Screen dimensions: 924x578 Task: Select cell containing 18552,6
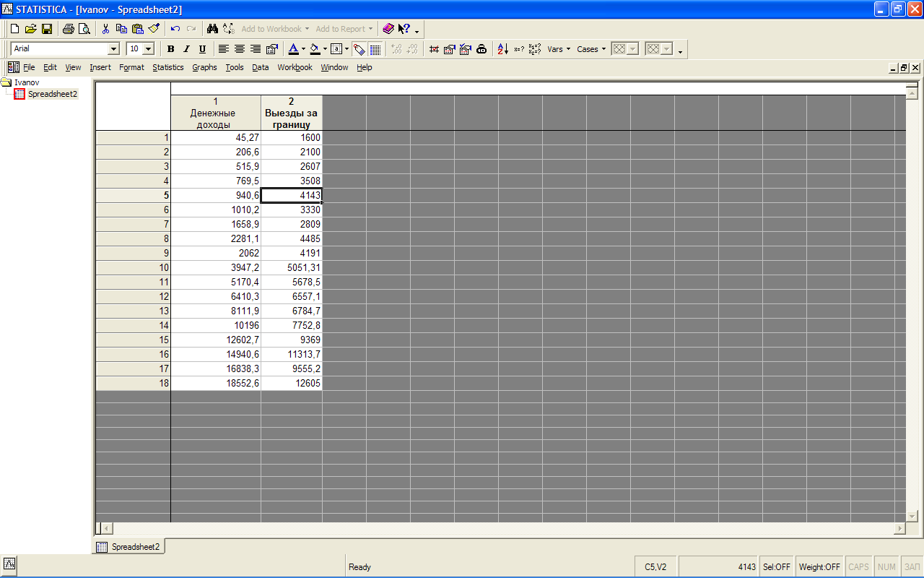216,383
